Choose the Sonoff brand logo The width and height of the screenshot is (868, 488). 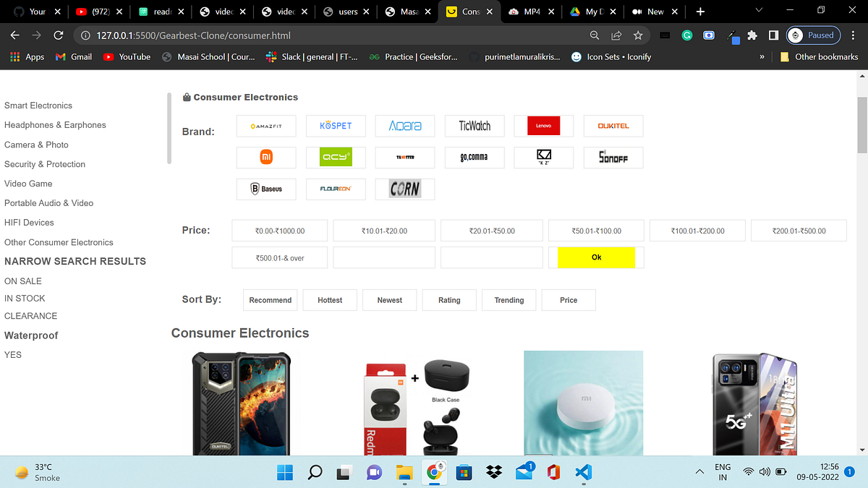point(613,158)
